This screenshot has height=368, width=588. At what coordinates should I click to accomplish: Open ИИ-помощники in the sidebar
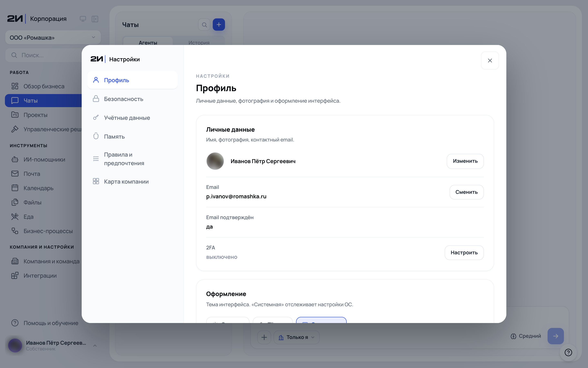(x=44, y=159)
